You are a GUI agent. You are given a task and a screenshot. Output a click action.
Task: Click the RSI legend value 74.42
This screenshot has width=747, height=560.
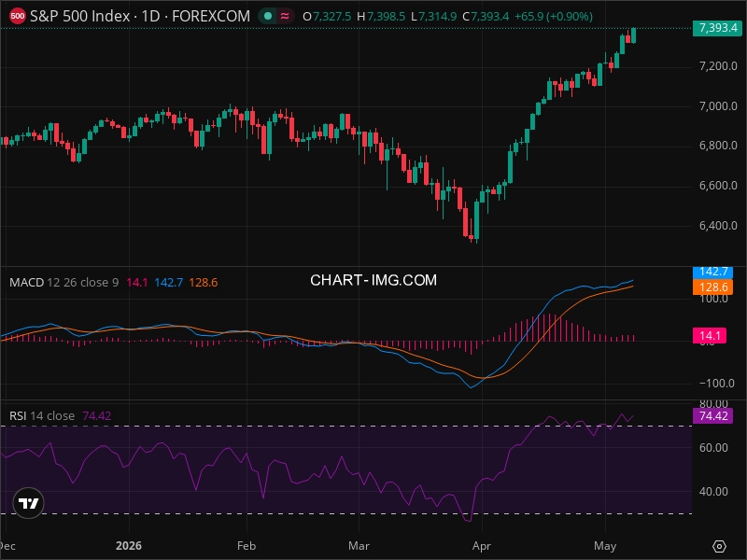point(97,415)
